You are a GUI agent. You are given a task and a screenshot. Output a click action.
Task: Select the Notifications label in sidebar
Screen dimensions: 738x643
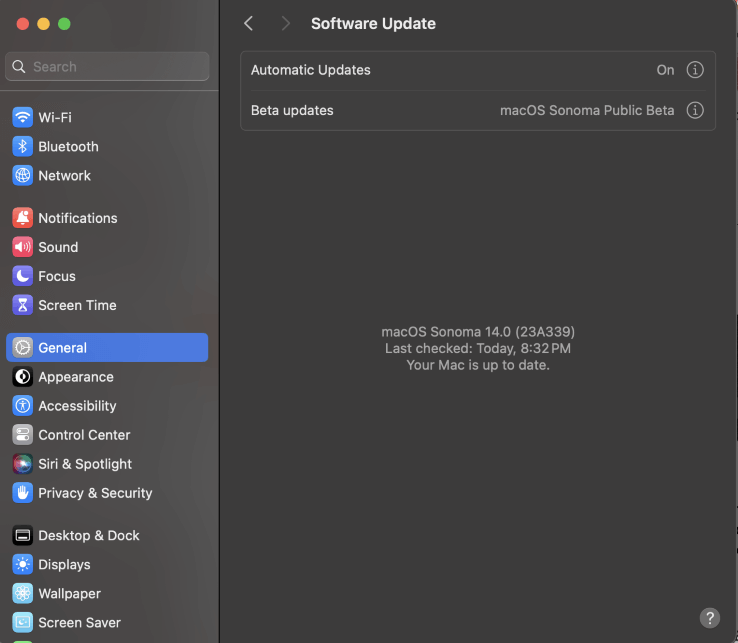point(78,218)
